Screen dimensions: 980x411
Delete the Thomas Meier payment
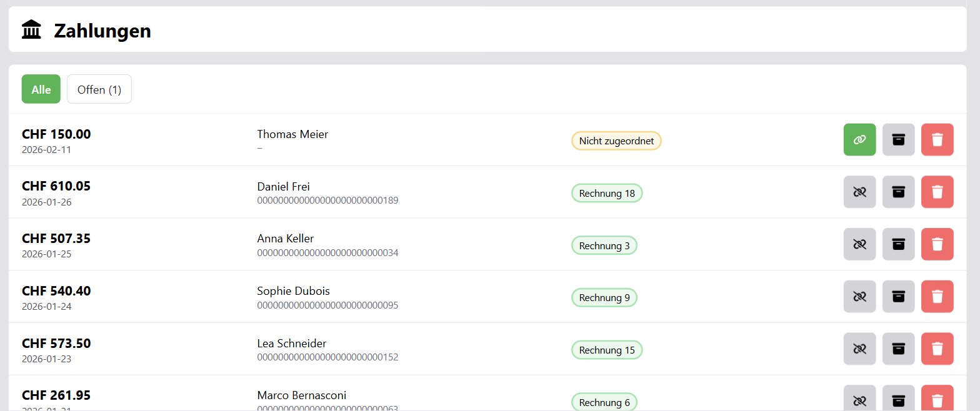click(937, 139)
